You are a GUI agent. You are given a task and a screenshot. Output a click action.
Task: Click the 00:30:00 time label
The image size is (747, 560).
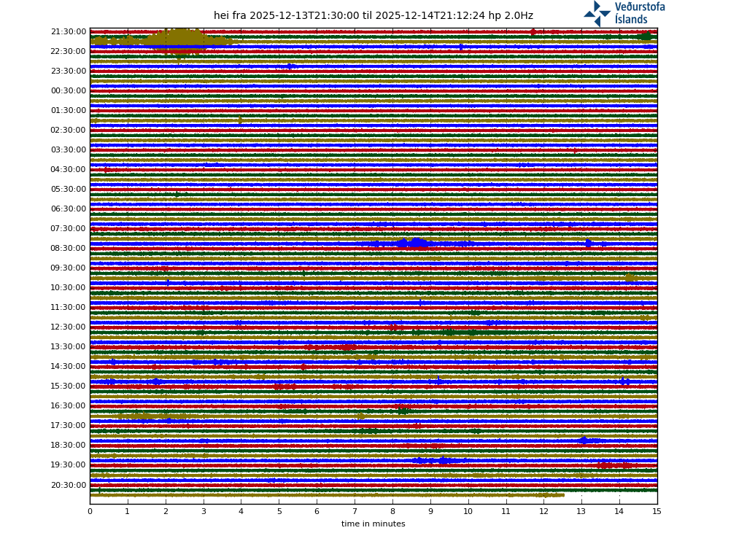tap(69, 91)
